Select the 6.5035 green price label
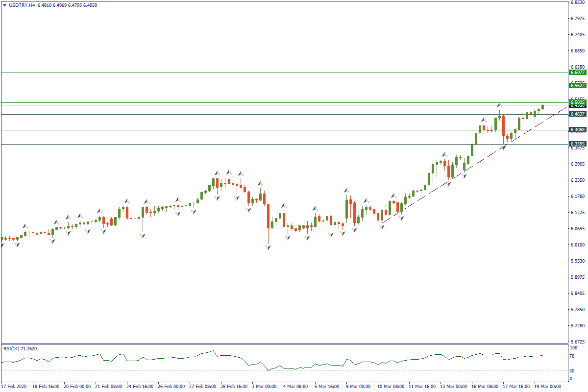The width and height of the screenshot is (588, 392). 577,102
